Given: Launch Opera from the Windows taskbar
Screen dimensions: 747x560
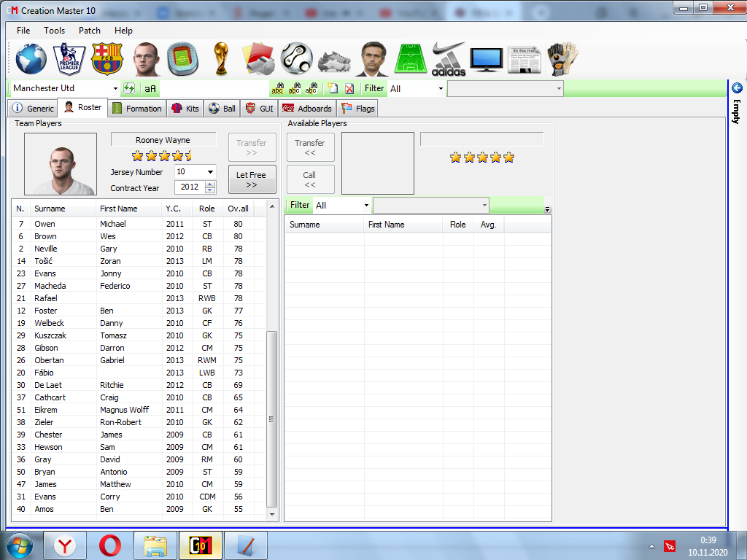Looking at the screenshot, I should point(110,545).
